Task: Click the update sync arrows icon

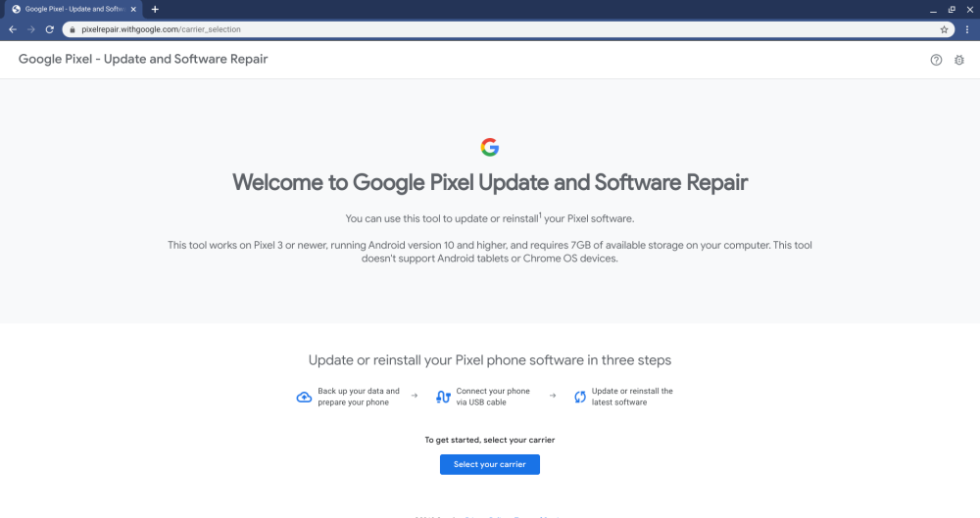Action: (580, 397)
